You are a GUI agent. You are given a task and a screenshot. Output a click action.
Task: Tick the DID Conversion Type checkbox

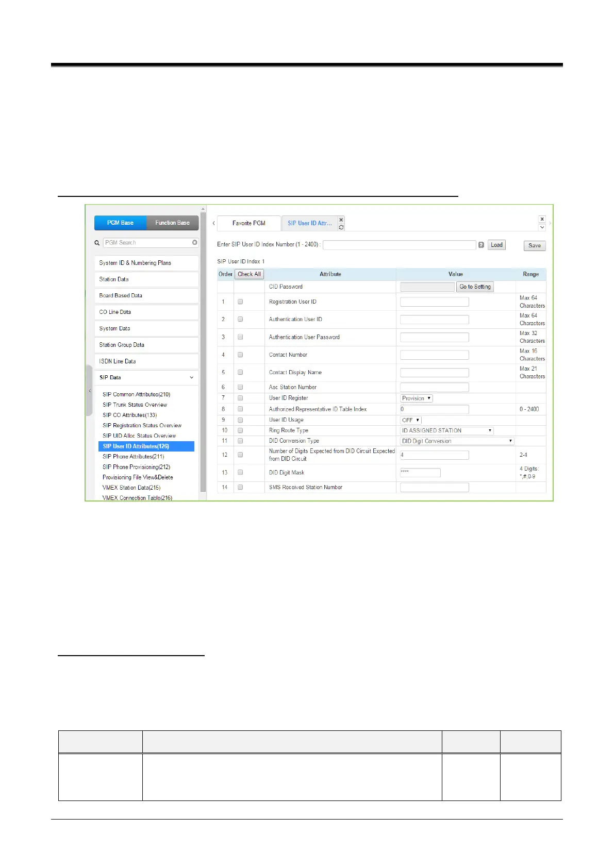[x=240, y=441]
